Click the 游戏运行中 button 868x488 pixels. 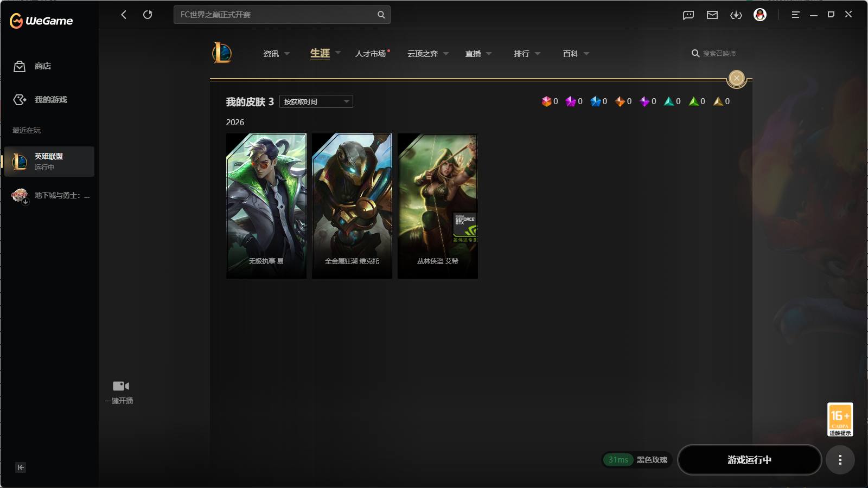(750, 460)
